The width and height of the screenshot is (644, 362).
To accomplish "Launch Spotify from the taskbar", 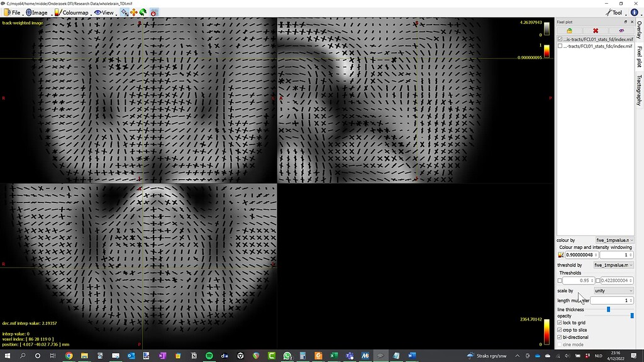I will click(209, 356).
